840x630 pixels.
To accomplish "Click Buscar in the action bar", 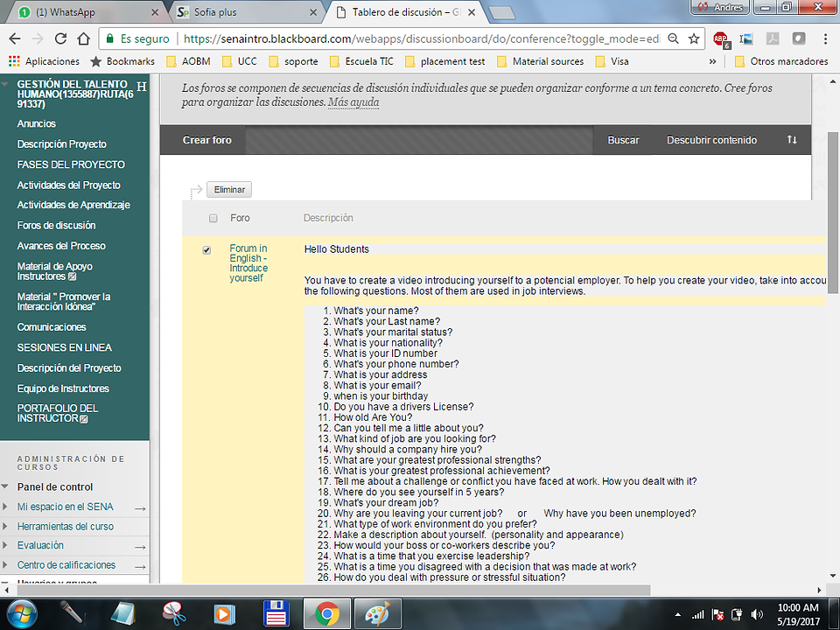I will pos(623,140).
